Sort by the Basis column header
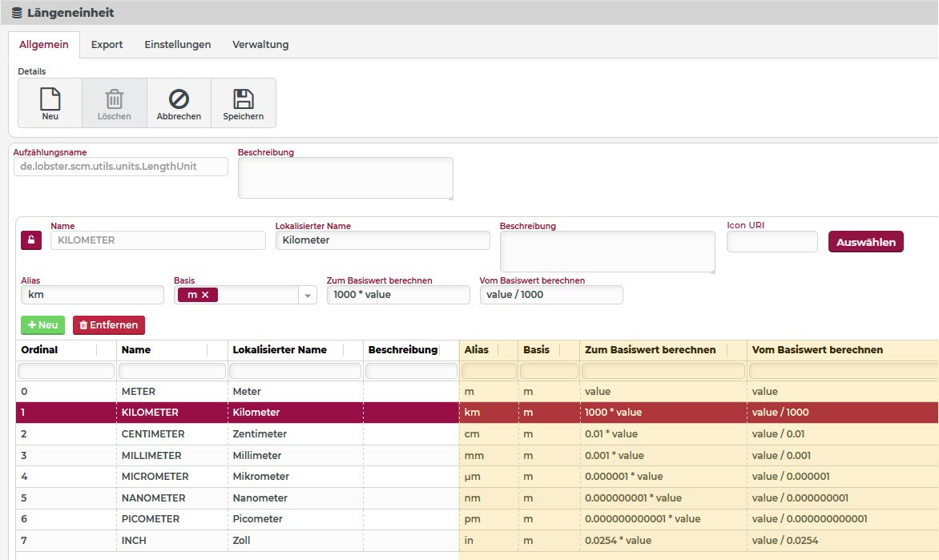This screenshot has width=939, height=560. (x=536, y=350)
